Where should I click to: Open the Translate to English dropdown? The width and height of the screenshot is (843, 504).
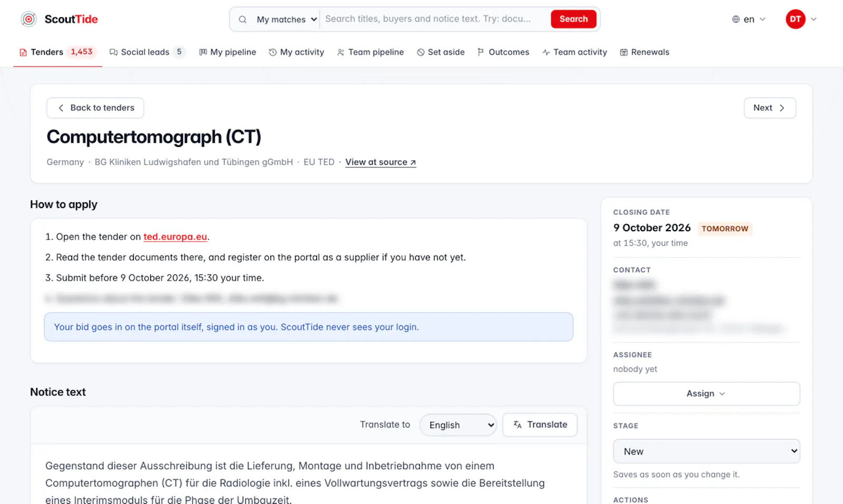click(458, 425)
